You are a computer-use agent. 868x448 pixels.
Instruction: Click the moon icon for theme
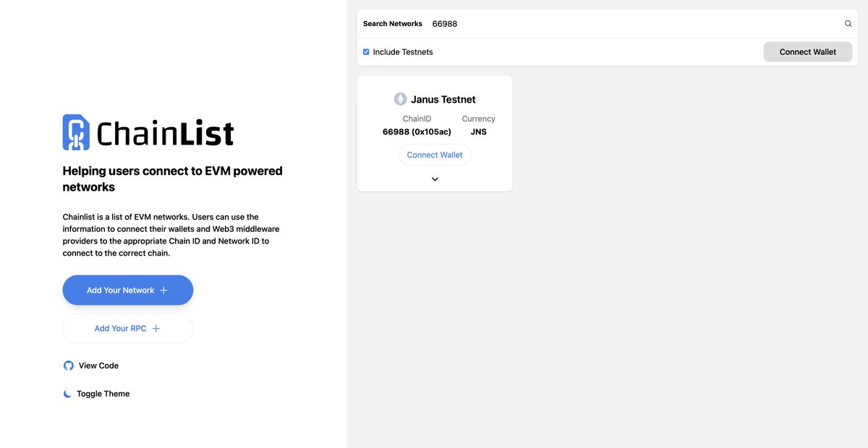pos(67,394)
